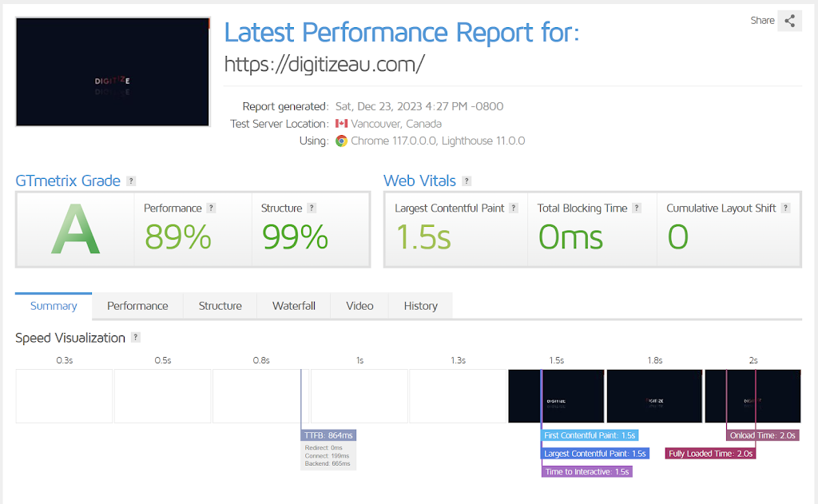Viewport: 818px width, 504px height.
Task: Click the First Contentful Paint: 1.5s marker
Action: pyautogui.click(x=590, y=435)
